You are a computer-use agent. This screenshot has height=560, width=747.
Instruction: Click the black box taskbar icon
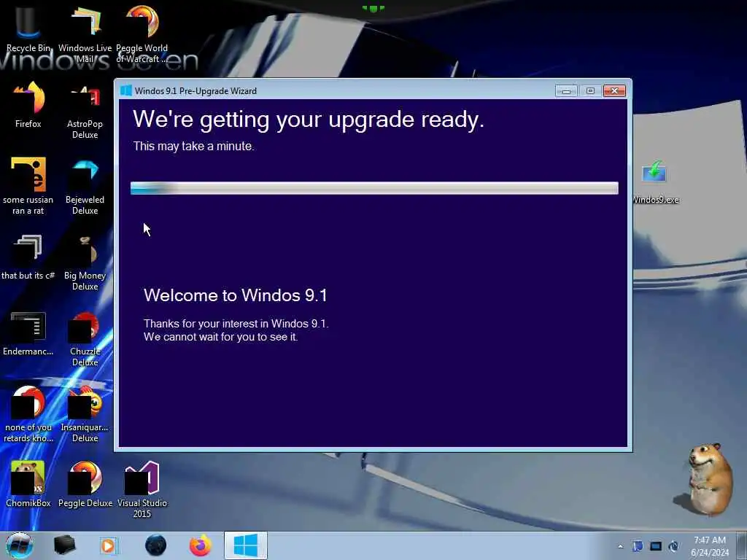[64, 545]
